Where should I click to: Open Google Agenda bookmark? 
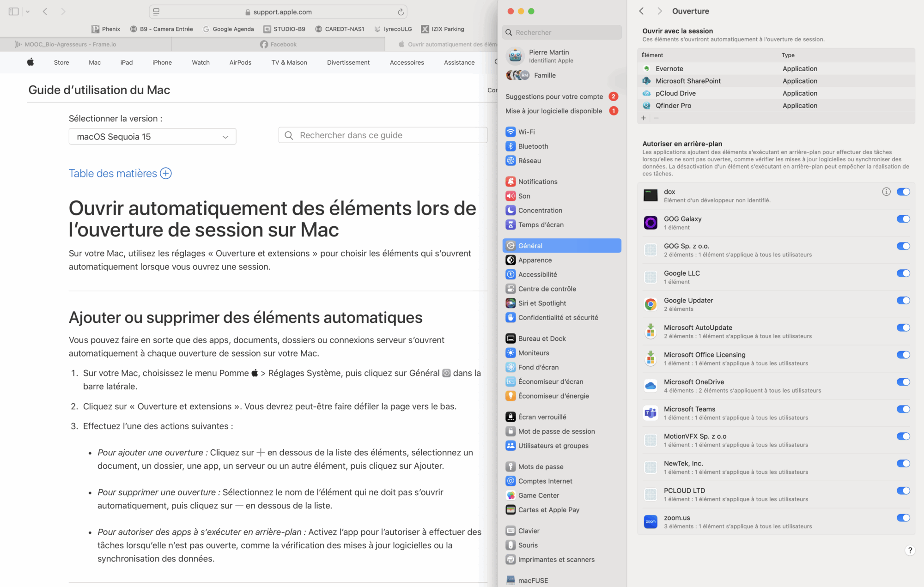click(x=228, y=29)
